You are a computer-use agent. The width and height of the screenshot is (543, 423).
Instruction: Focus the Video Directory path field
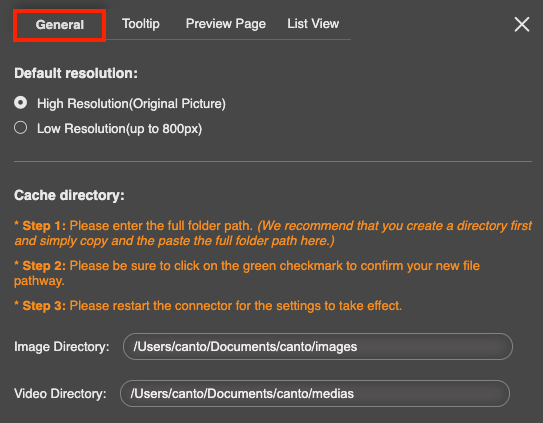pos(315,393)
